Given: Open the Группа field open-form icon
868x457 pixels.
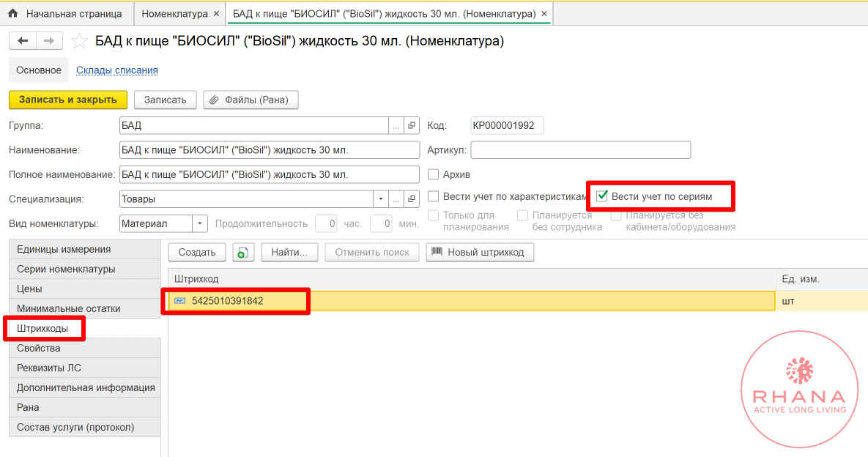Looking at the screenshot, I should tap(412, 126).
